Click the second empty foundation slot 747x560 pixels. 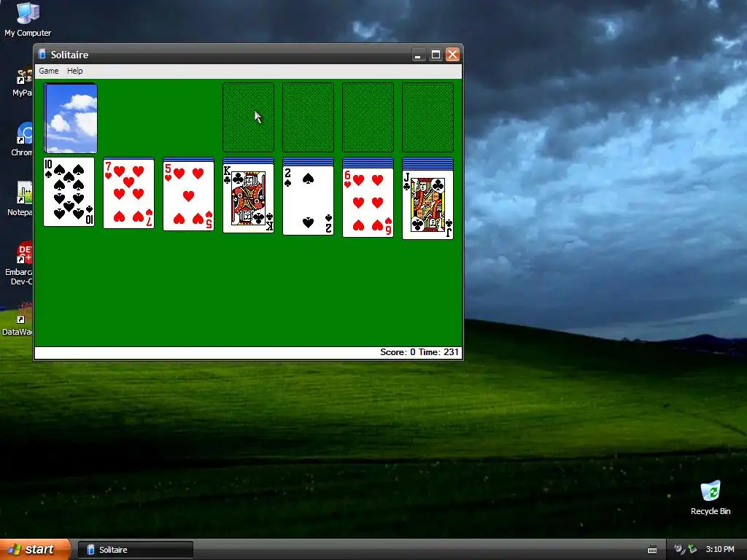pos(309,117)
